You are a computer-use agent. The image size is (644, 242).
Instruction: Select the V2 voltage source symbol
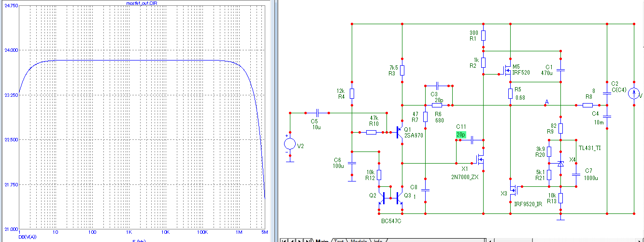(290, 144)
